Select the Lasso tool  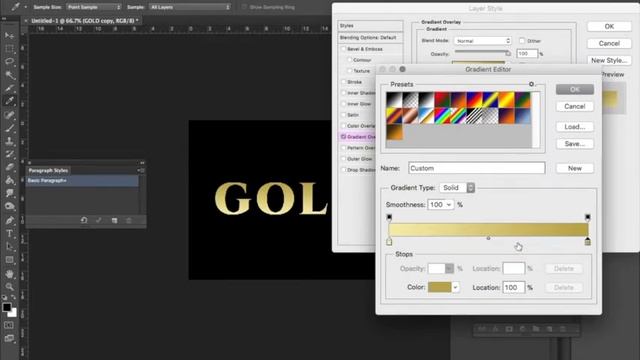(9, 62)
